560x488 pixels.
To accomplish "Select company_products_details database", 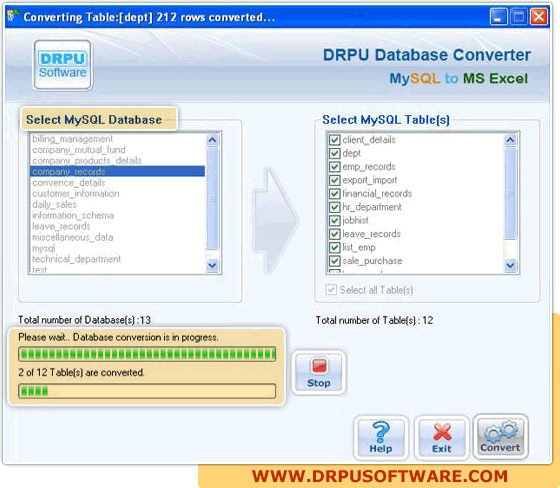I will [x=118, y=161].
